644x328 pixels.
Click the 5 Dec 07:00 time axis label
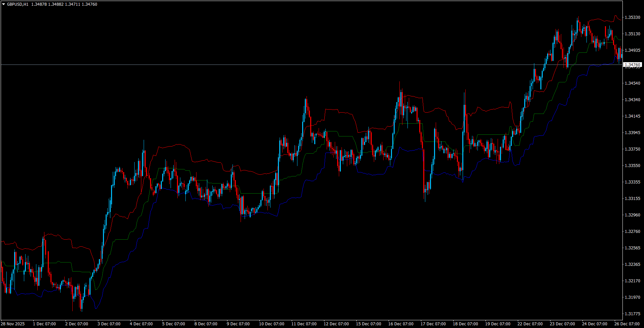click(174, 324)
